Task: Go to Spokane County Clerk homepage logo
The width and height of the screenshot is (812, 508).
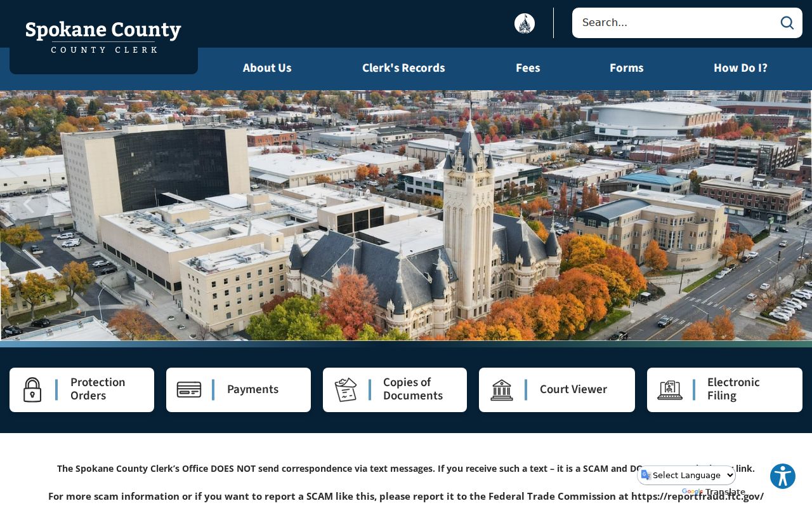Action: [103, 37]
